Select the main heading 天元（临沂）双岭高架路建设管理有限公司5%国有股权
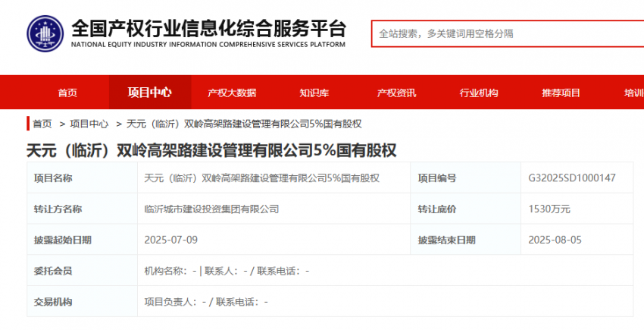The width and height of the screenshot is (644, 330). pos(211,150)
